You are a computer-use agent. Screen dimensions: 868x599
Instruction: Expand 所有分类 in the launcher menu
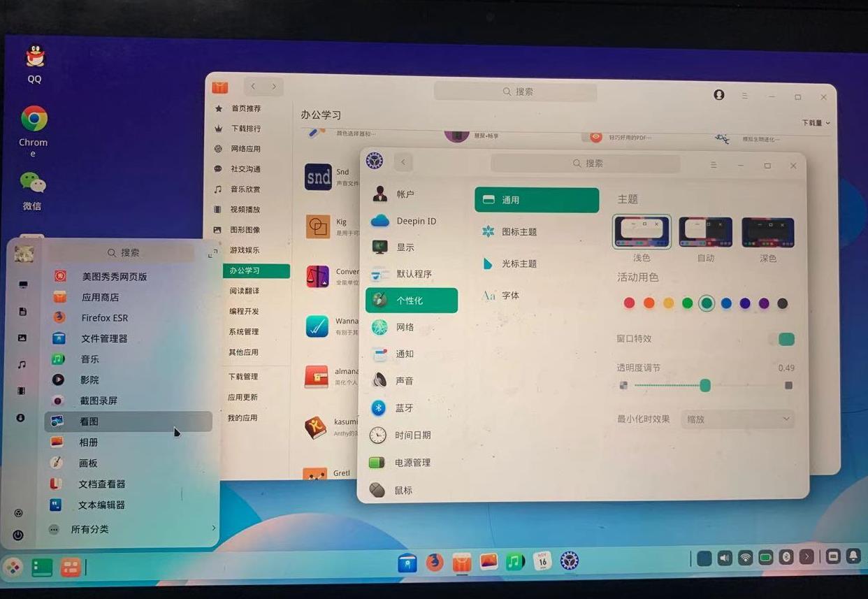click(x=92, y=529)
